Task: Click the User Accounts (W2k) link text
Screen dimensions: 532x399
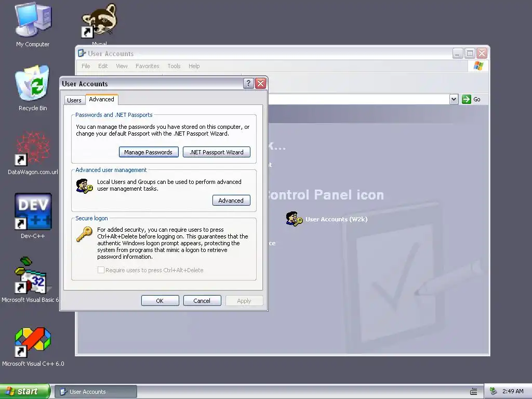Action: pyautogui.click(x=336, y=219)
